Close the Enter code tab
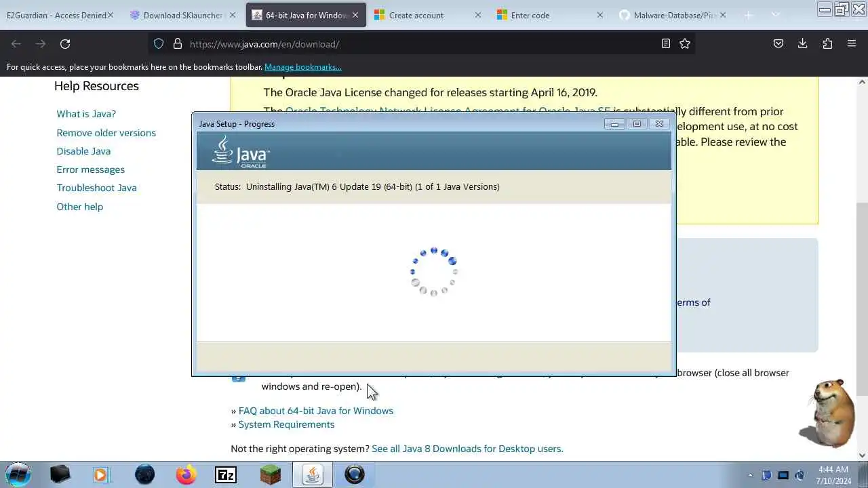Image resolution: width=868 pixels, height=488 pixels. click(x=599, y=15)
